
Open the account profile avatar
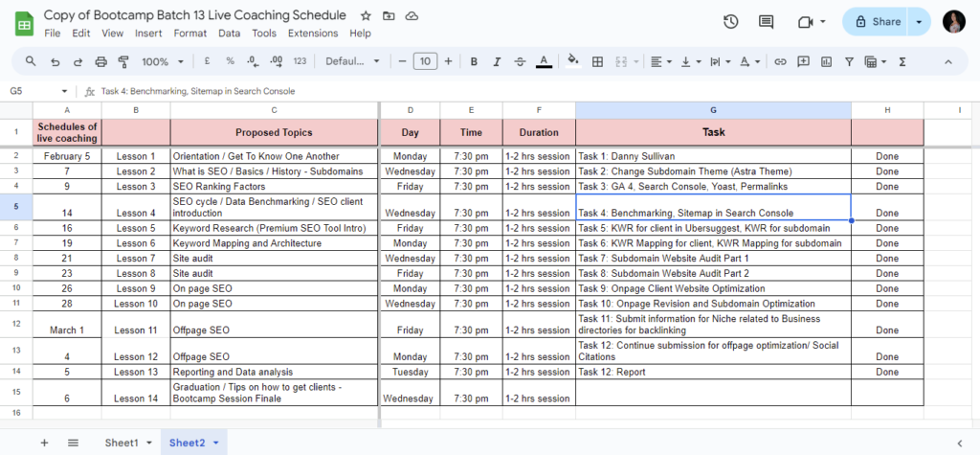click(954, 22)
